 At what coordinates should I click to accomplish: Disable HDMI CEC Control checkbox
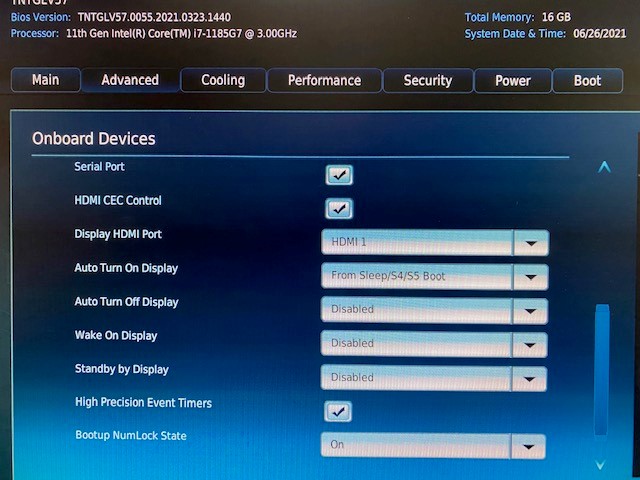(x=339, y=209)
